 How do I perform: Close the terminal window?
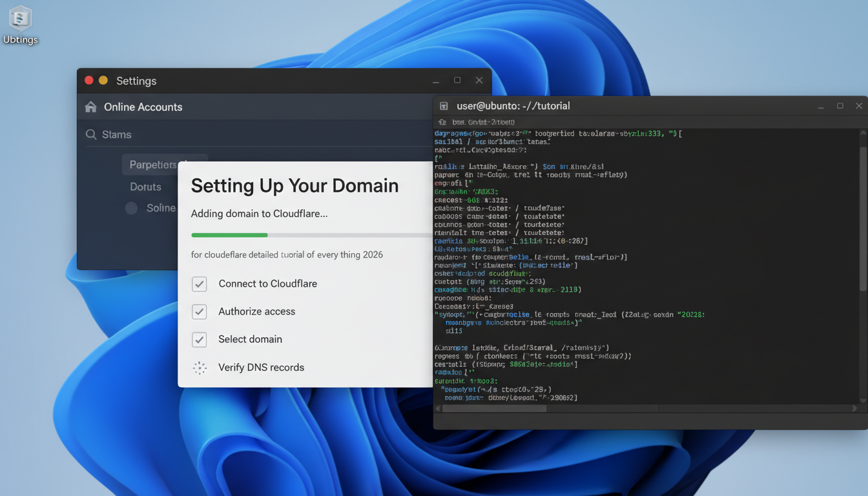coord(859,105)
